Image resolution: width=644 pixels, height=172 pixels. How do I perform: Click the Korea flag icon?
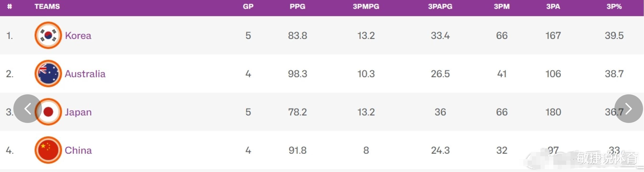click(x=48, y=35)
